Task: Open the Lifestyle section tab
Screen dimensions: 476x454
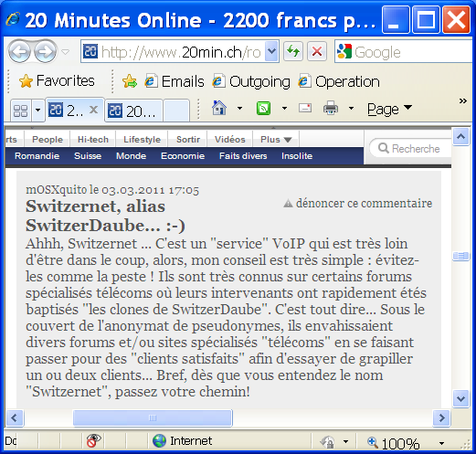Action: [142, 140]
